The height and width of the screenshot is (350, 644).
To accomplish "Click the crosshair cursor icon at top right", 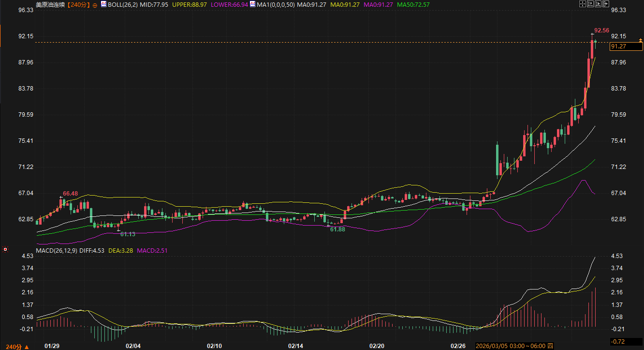I will point(582,4).
